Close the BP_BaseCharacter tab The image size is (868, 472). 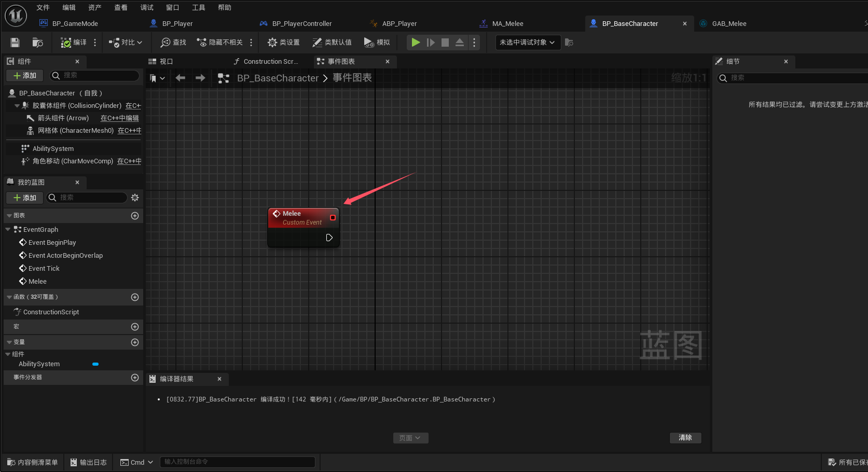(x=685, y=23)
